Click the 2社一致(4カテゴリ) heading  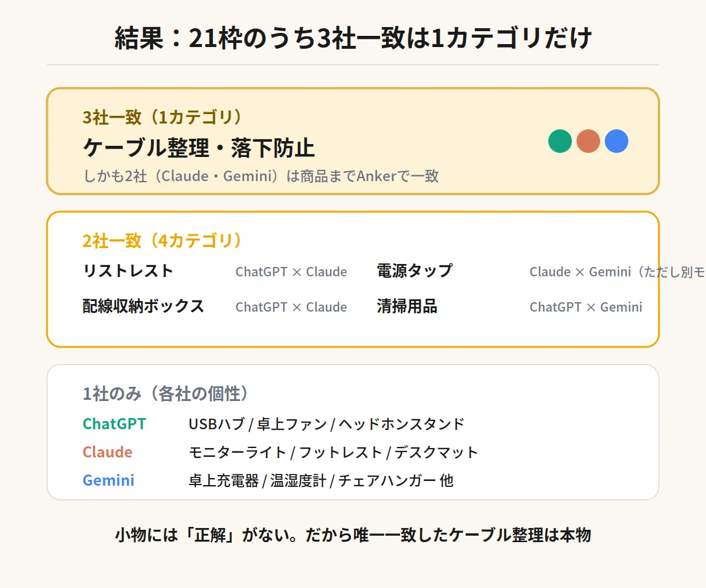162,240
